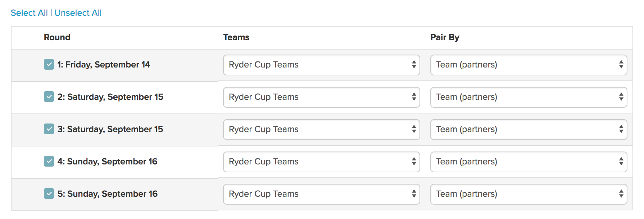Image resolution: width=644 pixels, height=219 pixels.
Task: Open Teams dropdown for round 1
Action: (x=321, y=65)
